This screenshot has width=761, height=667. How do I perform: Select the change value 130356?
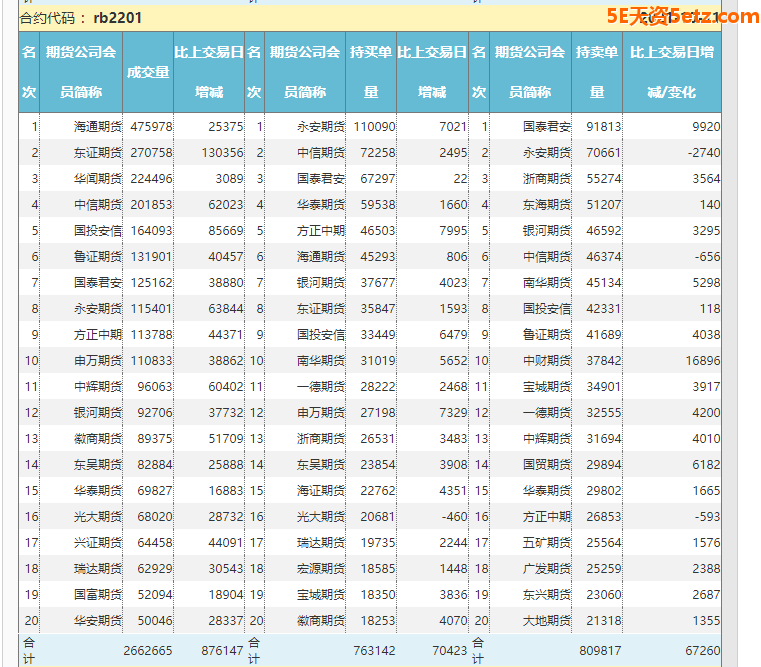point(223,153)
